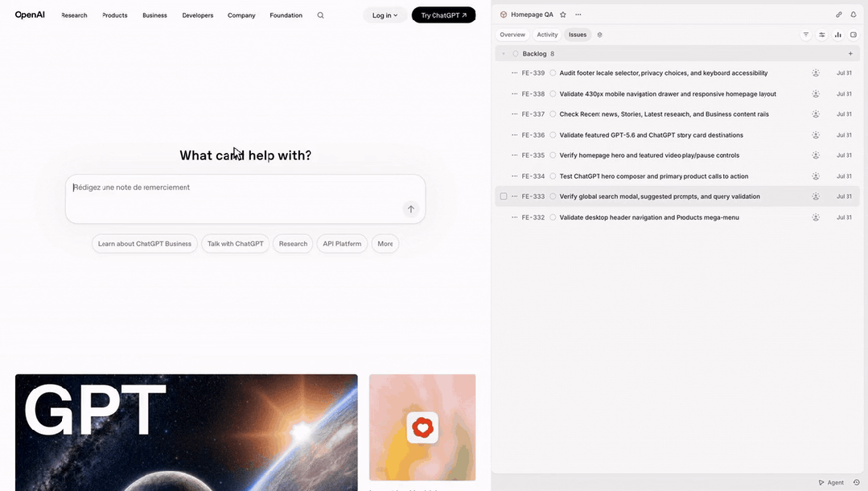Focus the ChatGPT prompt input box
The image size is (868, 491).
click(245, 199)
